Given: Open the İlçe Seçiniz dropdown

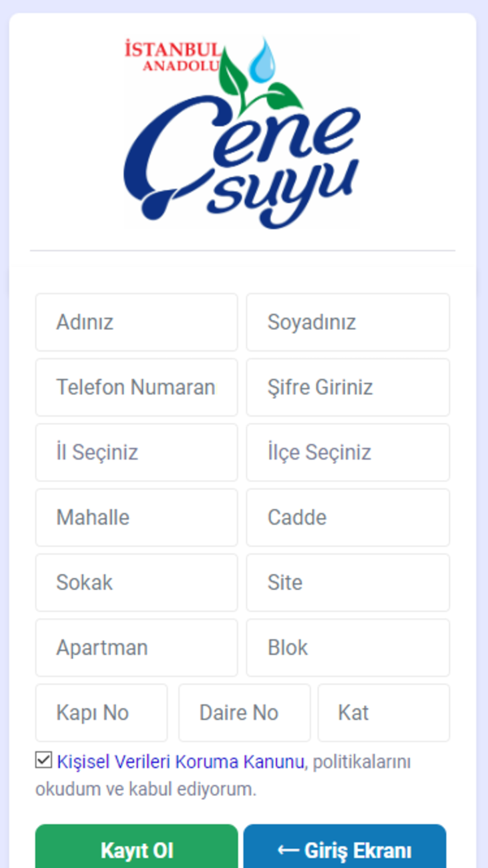Looking at the screenshot, I should [348, 453].
